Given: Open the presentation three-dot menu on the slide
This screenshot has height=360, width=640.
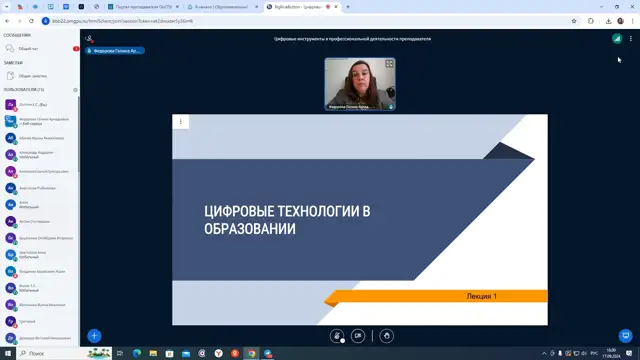Looking at the screenshot, I should tap(180, 122).
